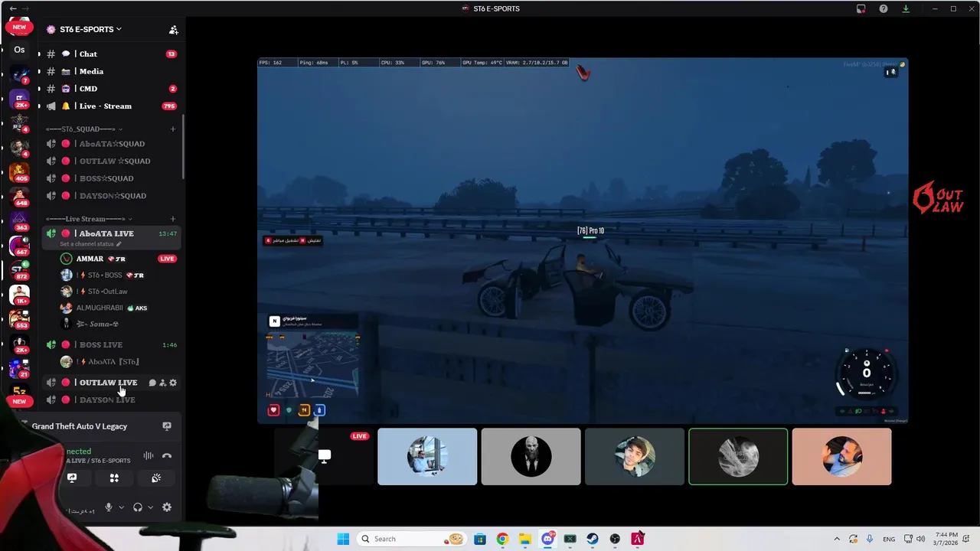Select the bald bearded avatar tile
This screenshot has height=551, width=980.
(531, 457)
